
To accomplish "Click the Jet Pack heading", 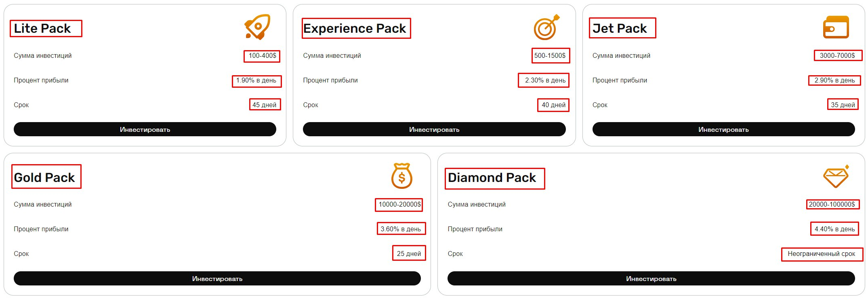I will (x=620, y=28).
